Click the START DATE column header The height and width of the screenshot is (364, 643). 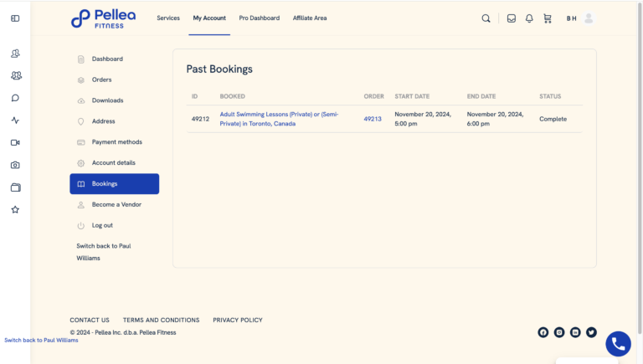click(x=412, y=96)
